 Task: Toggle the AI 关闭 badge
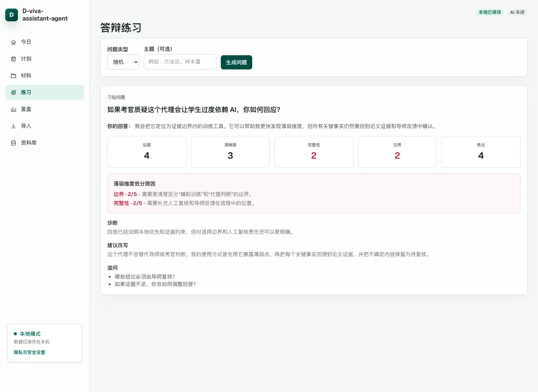pos(517,12)
